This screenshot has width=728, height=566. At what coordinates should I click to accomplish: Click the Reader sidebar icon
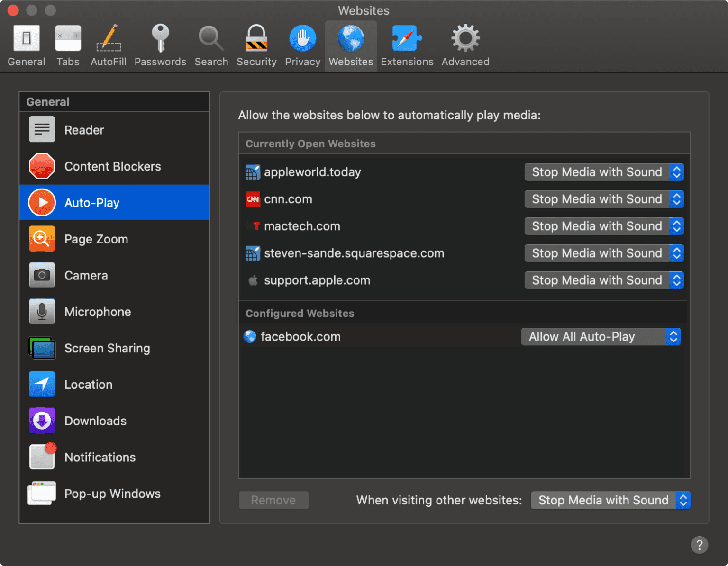42,129
